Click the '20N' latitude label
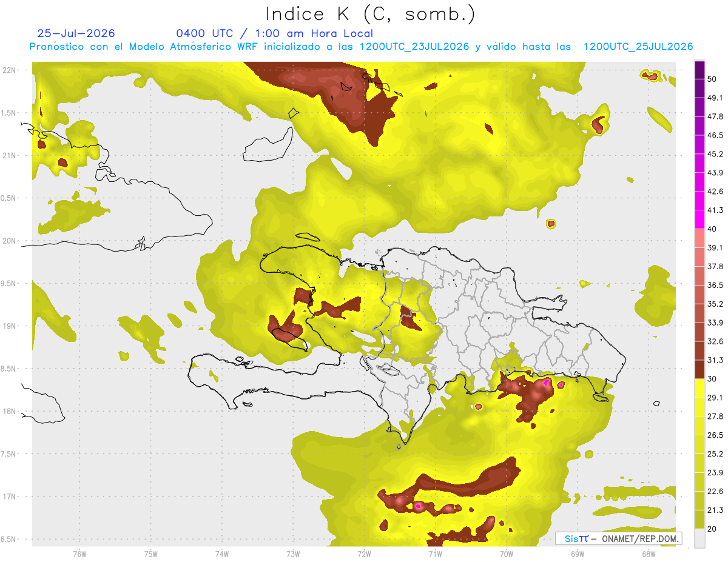The image size is (728, 562). 9,241
